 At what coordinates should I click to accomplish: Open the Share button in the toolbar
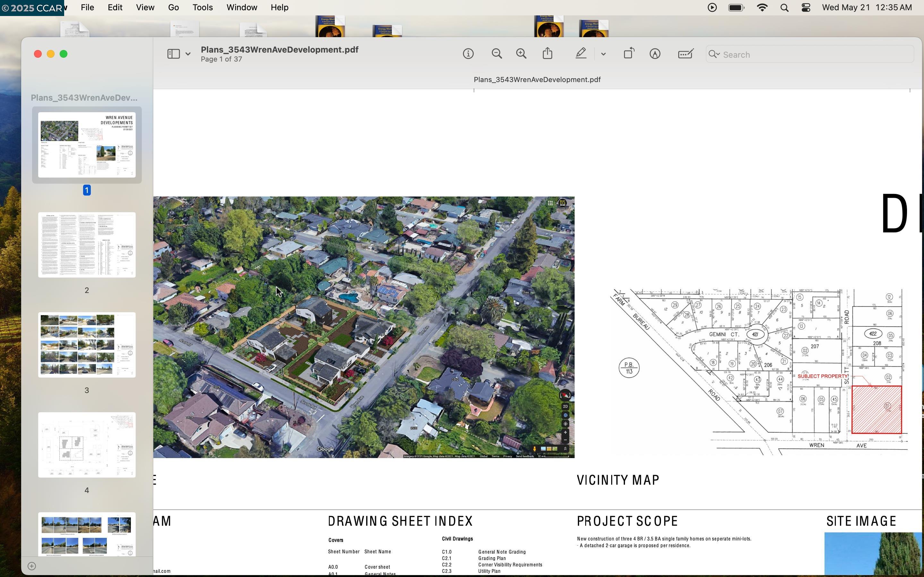click(x=548, y=54)
